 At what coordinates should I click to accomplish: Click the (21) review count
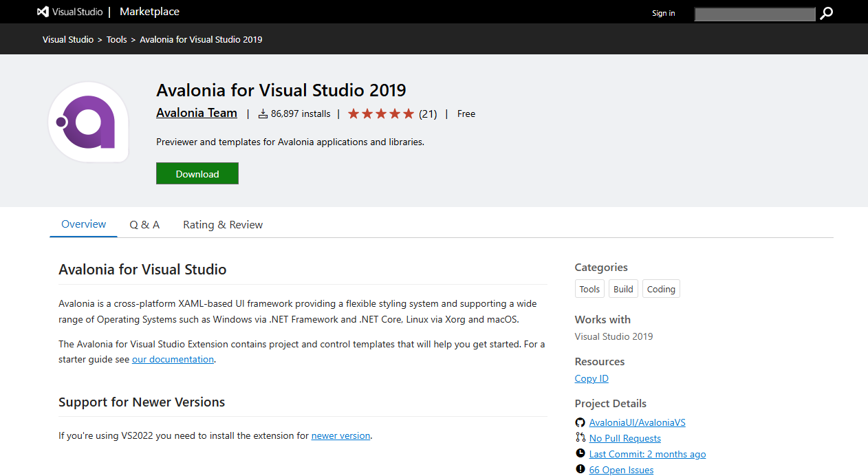(428, 113)
